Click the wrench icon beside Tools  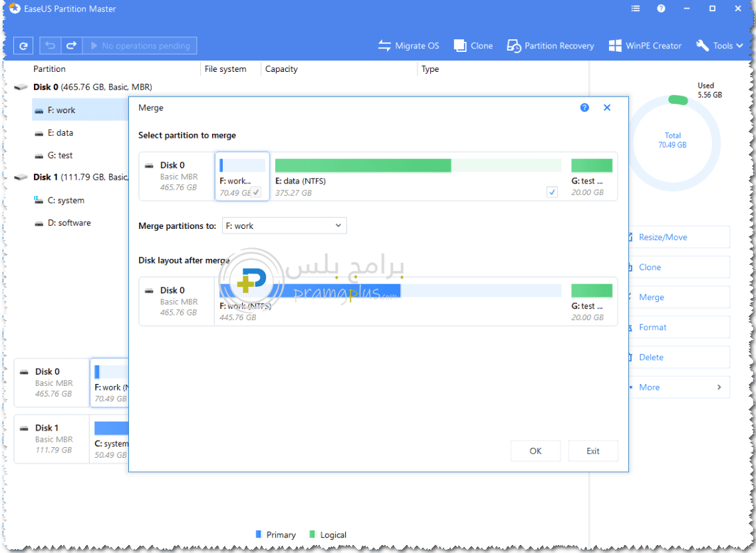point(703,46)
